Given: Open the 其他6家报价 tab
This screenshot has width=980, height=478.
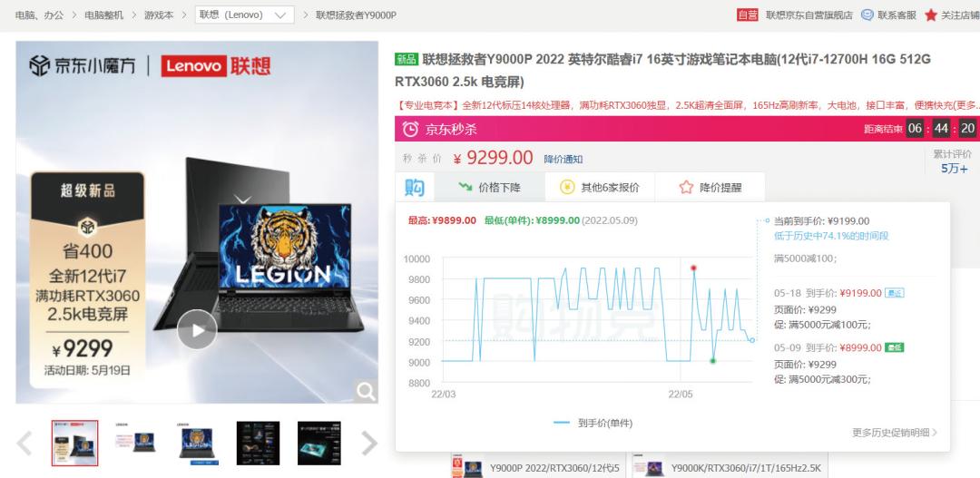Looking at the screenshot, I should tap(600, 187).
